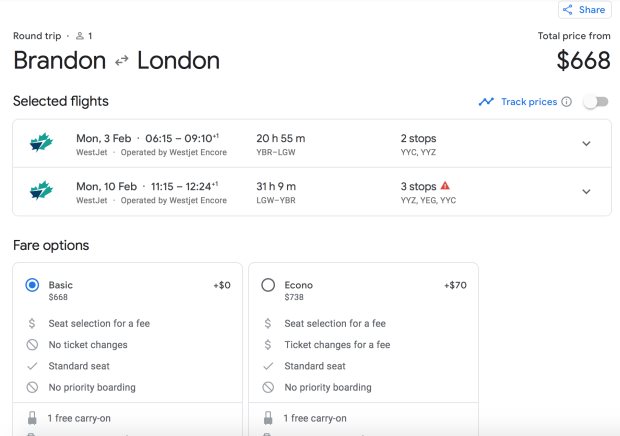This screenshot has width=620, height=436.
Task: Click the passenger count icon
Action: [x=80, y=36]
